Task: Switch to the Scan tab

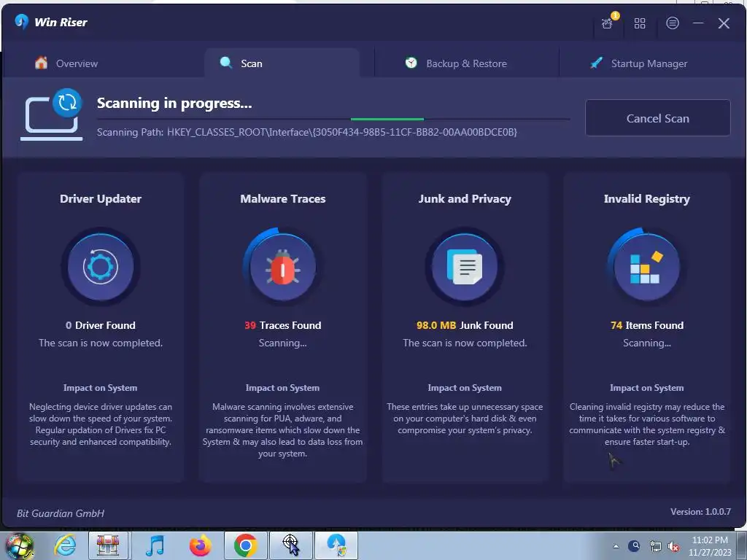Action: click(282, 63)
